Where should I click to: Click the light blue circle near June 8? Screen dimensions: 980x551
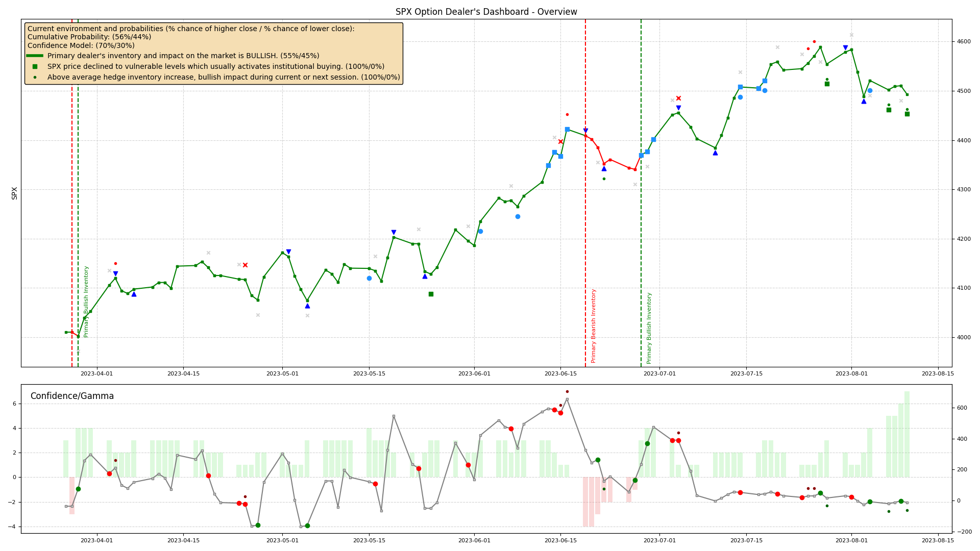click(518, 216)
